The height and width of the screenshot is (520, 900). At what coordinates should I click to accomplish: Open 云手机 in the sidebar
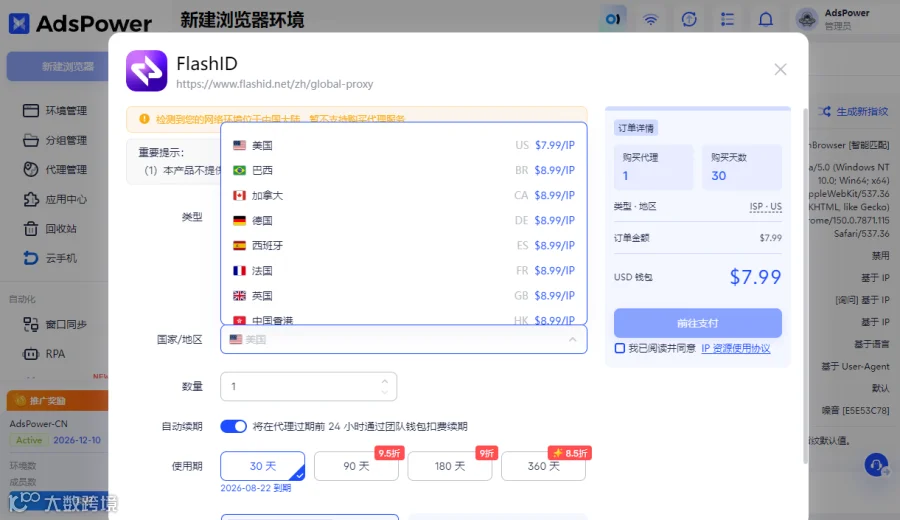[x=50, y=258]
